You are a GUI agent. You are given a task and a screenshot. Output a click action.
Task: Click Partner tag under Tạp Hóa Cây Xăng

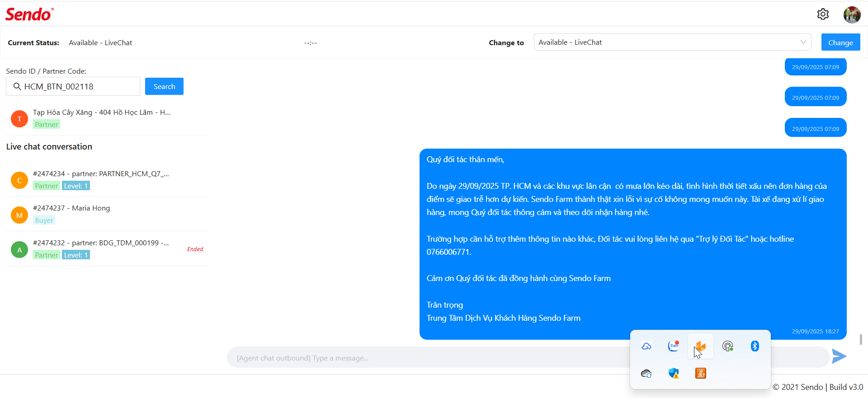click(47, 124)
